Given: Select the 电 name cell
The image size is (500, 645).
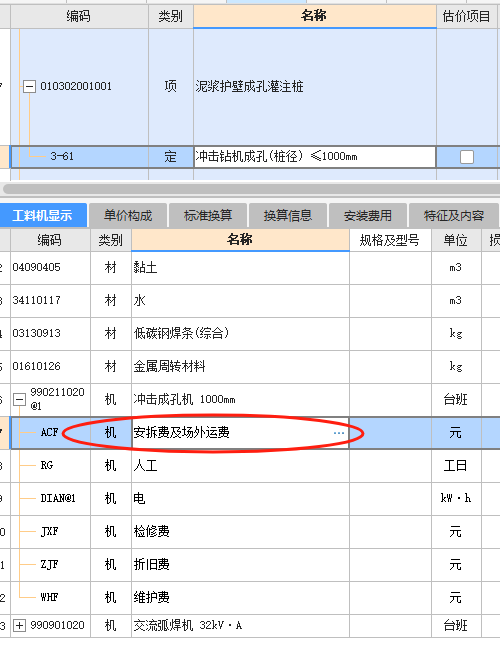Looking at the screenshot, I should [x=240, y=499].
